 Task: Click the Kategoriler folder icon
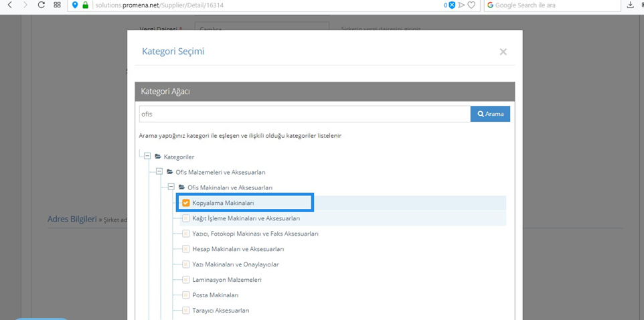158,157
